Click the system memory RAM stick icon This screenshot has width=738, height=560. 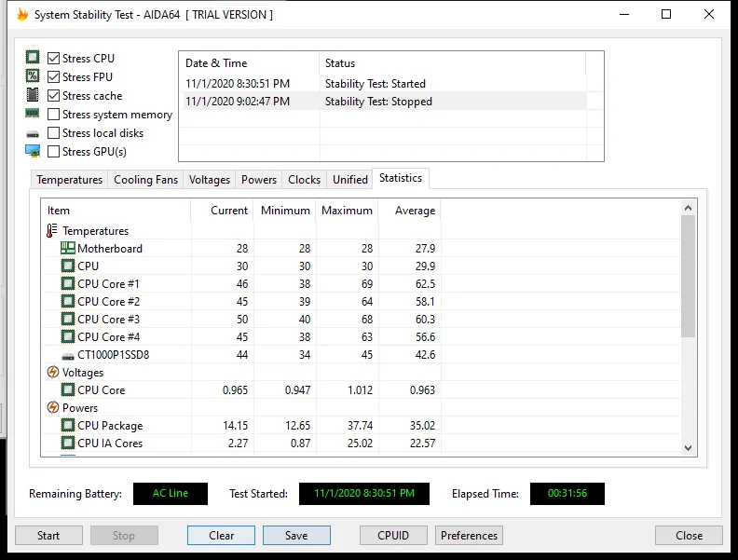pyautogui.click(x=33, y=113)
